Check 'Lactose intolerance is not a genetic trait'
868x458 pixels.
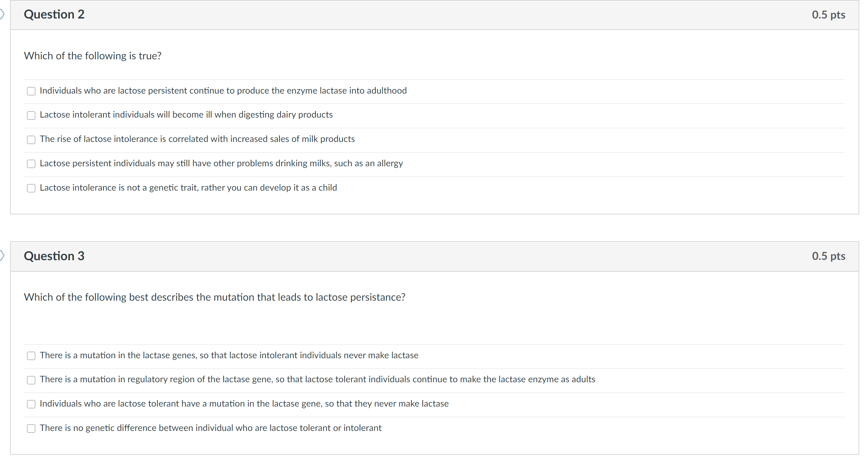tap(31, 188)
